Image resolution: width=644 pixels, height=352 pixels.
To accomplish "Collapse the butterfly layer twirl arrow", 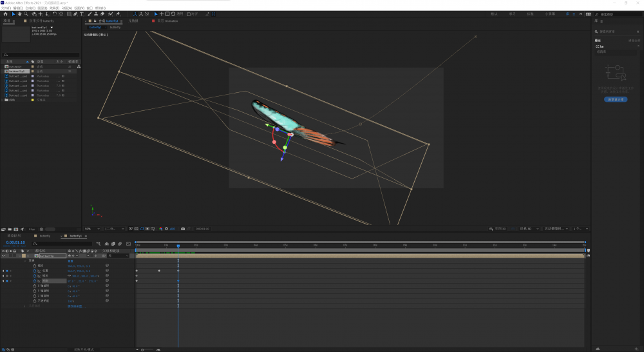I will pyautogui.click(x=20, y=256).
